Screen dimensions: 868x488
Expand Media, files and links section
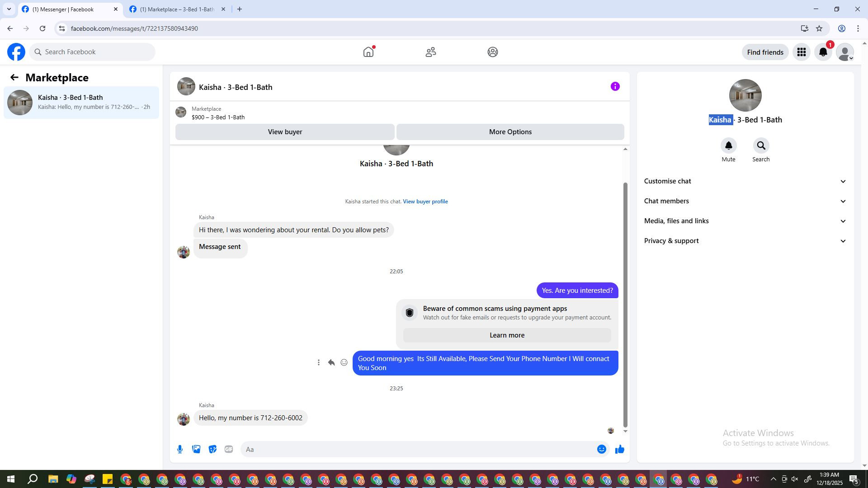click(745, 221)
